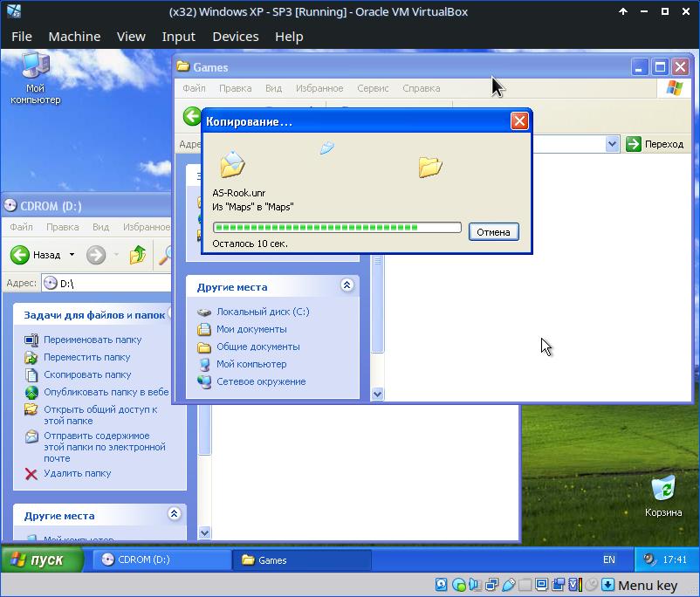
Task: Close the Копирование dialog
Action: click(x=519, y=120)
